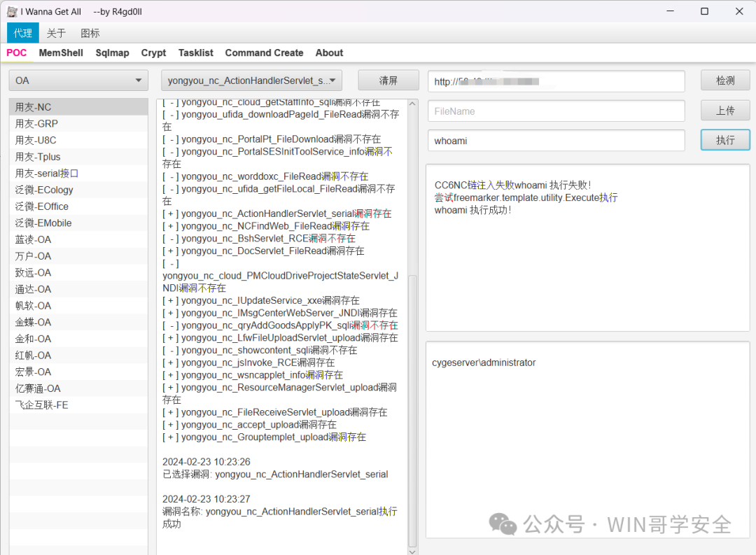Select 飞企互联-FE in the product list
The image size is (756, 555).
pos(78,405)
